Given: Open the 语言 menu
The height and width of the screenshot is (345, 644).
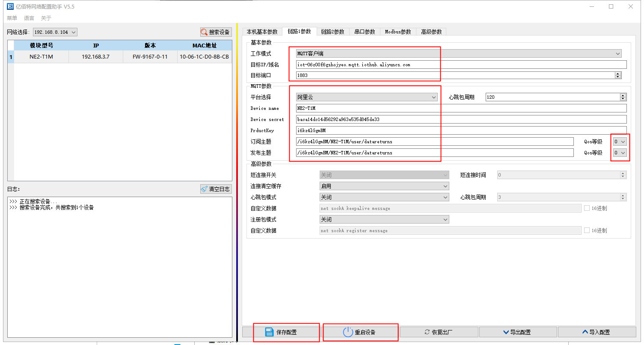Looking at the screenshot, I should click(x=29, y=18).
